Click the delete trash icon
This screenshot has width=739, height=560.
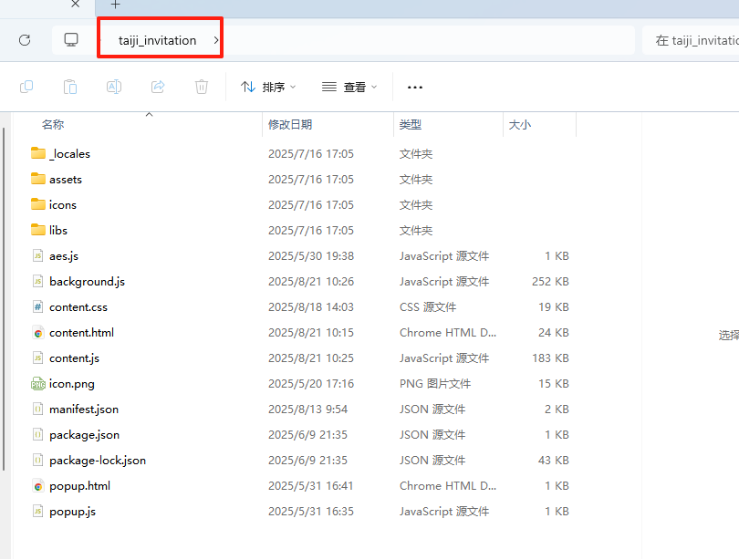pyautogui.click(x=202, y=87)
